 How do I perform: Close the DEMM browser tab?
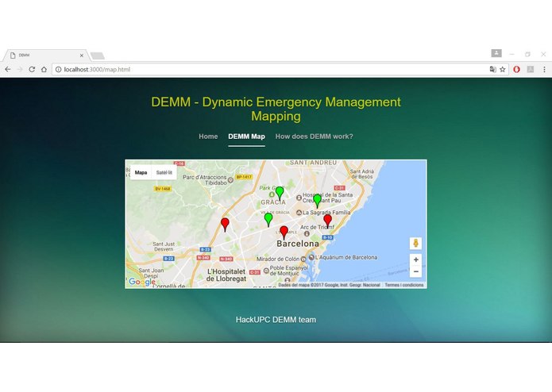coord(81,56)
